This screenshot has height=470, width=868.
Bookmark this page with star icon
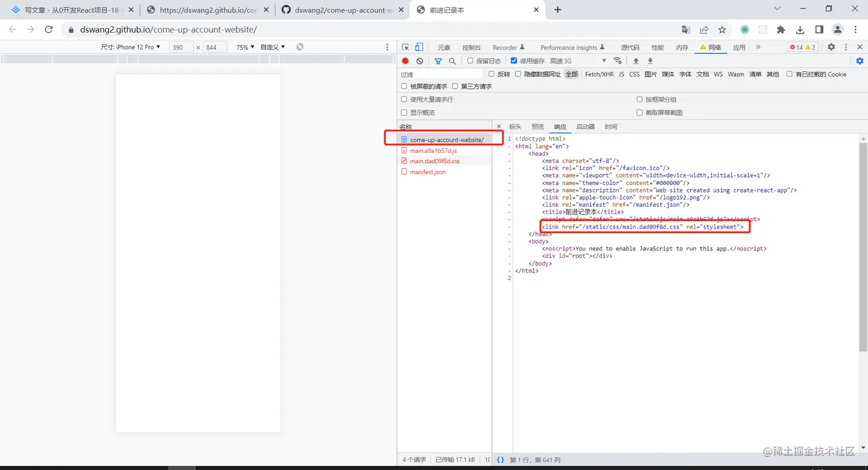coord(722,30)
